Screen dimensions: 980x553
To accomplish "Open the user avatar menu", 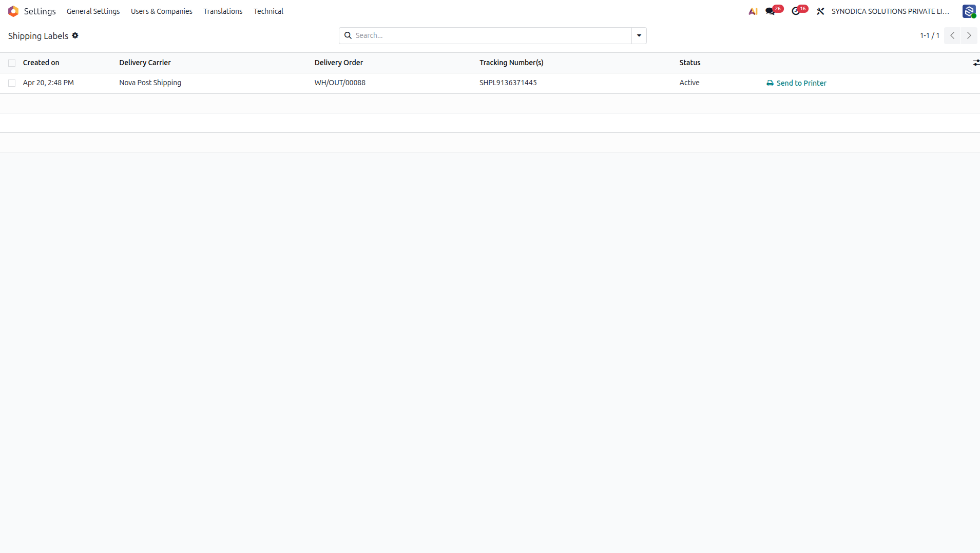I will pos(969,11).
